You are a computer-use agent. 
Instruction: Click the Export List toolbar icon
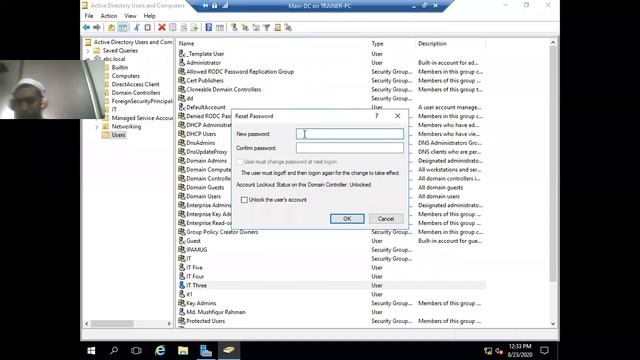coord(194,27)
